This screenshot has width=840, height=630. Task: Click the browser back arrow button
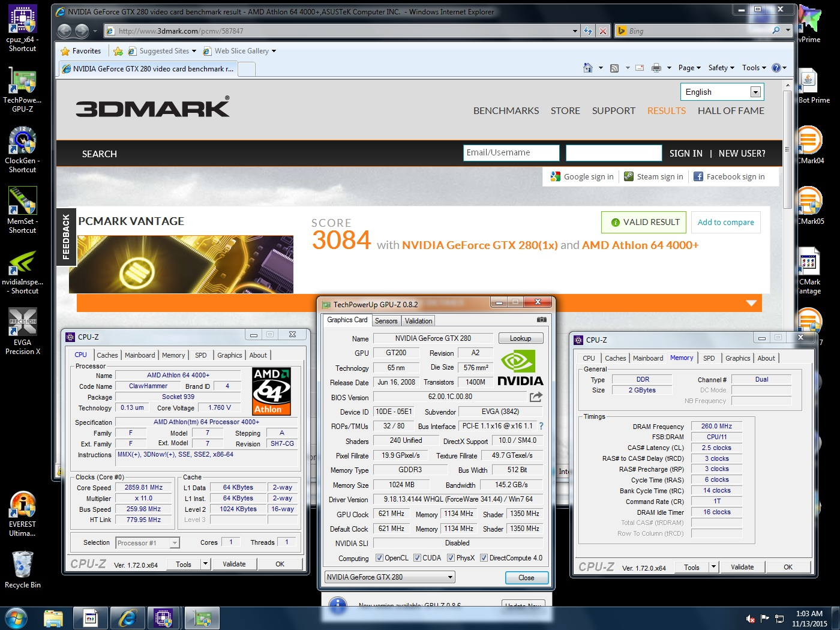(65, 31)
